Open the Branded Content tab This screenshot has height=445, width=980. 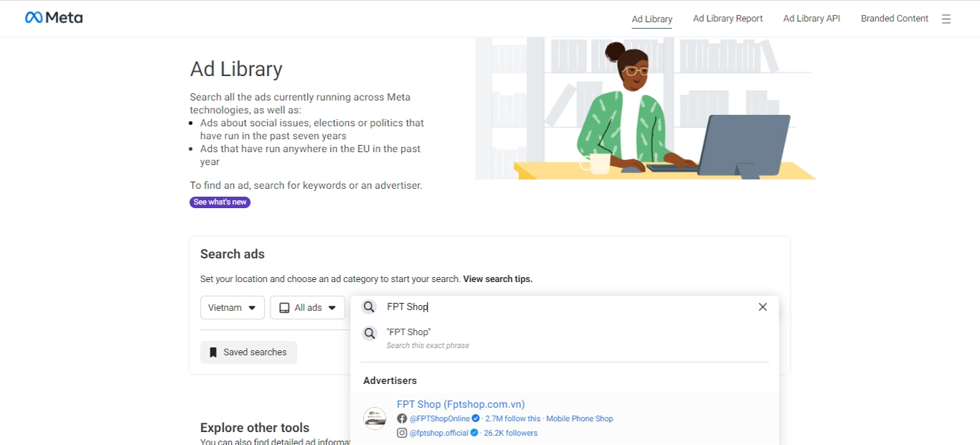[895, 19]
